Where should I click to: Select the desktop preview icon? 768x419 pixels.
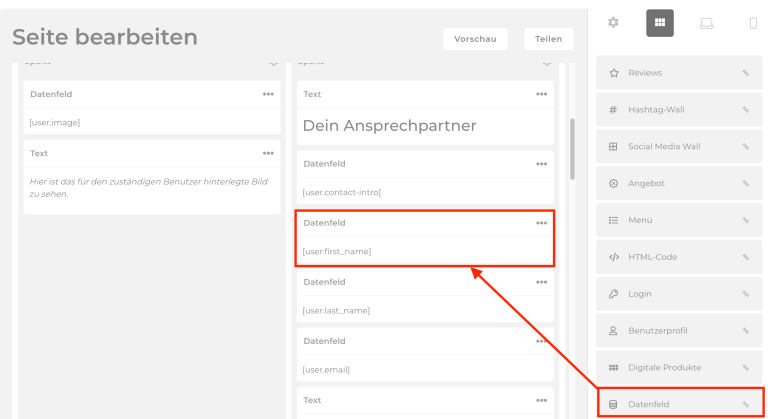pyautogui.click(x=706, y=23)
